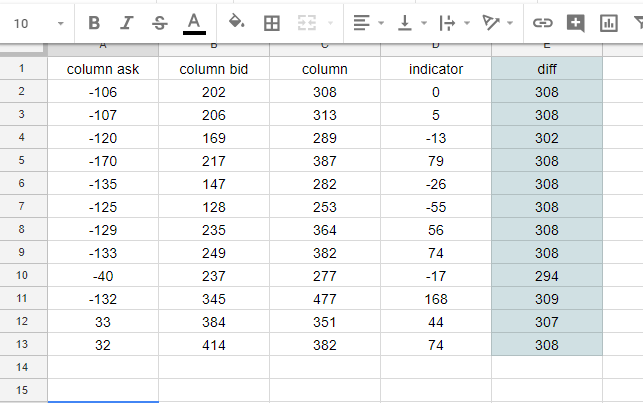Open the fill color bucket tool
This screenshot has width=643, height=403.
pyautogui.click(x=237, y=22)
